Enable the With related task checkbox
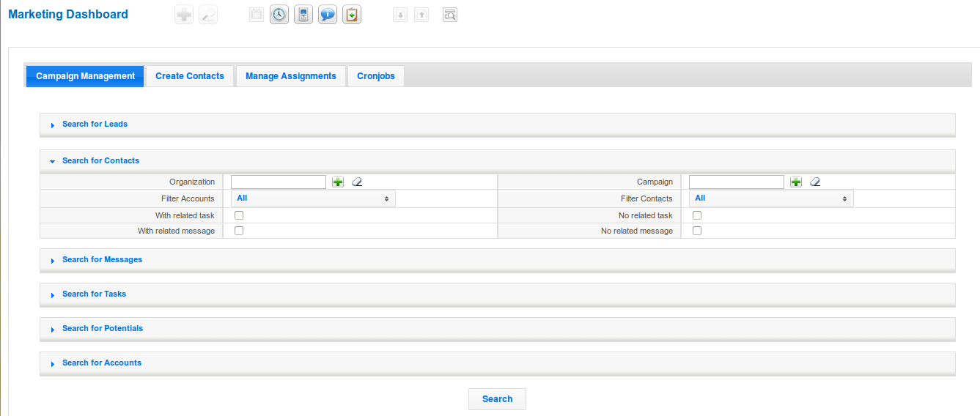Viewport: 980px width, 416px height. (239, 215)
